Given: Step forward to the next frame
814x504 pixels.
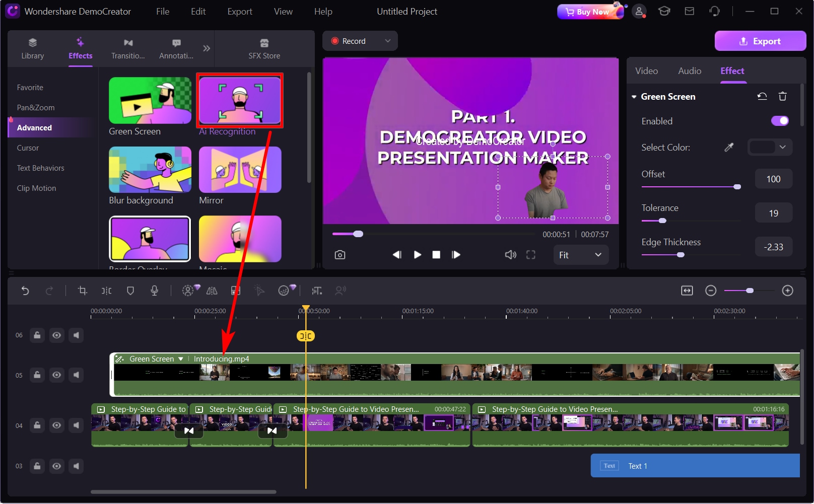Looking at the screenshot, I should [456, 255].
